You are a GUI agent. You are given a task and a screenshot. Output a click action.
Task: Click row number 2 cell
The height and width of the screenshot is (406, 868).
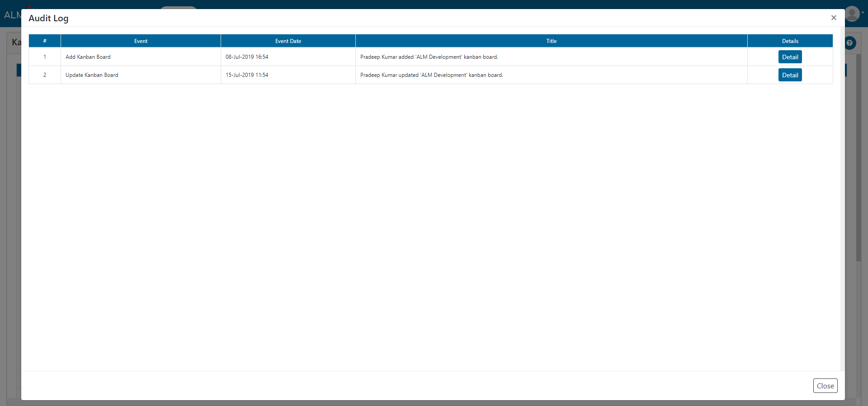45,75
